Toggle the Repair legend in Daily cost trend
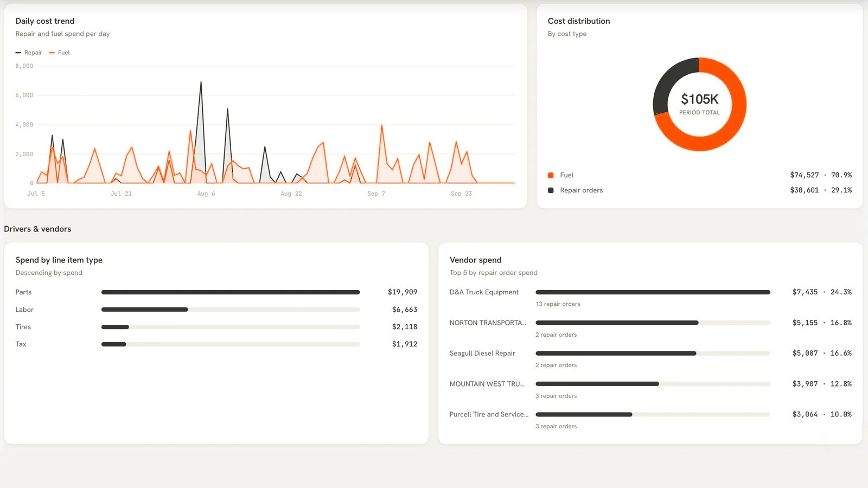Viewport: 868px width, 488px height. point(29,53)
